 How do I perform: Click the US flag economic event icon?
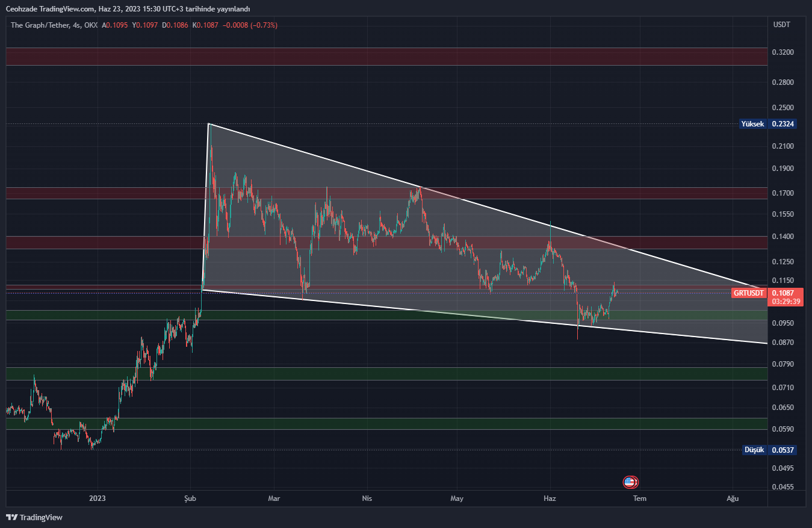tap(630, 482)
